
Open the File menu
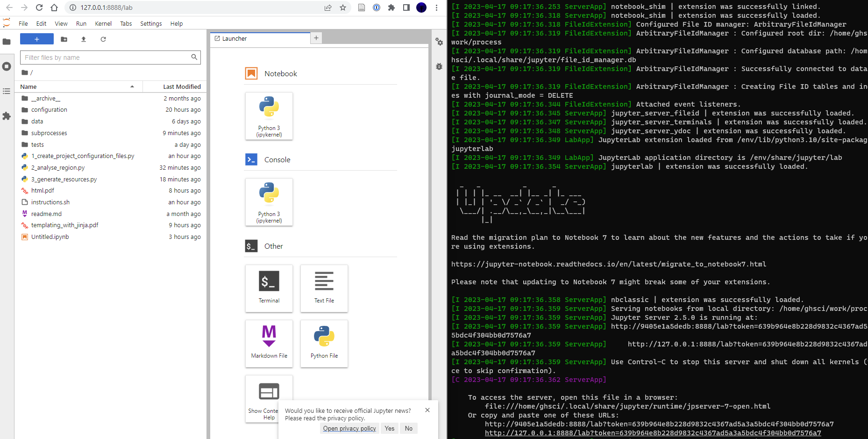pyautogui.click(x=23, y=23)
